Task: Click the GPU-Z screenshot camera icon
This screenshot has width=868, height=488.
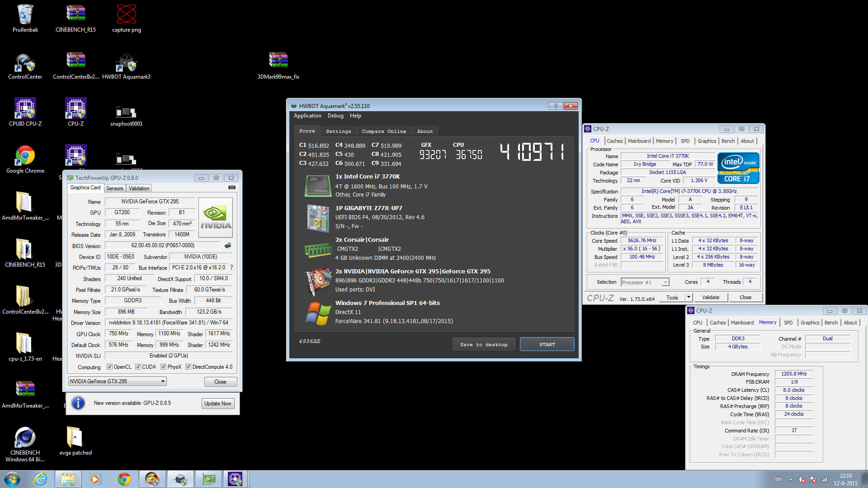Action: tap(231, 188)
